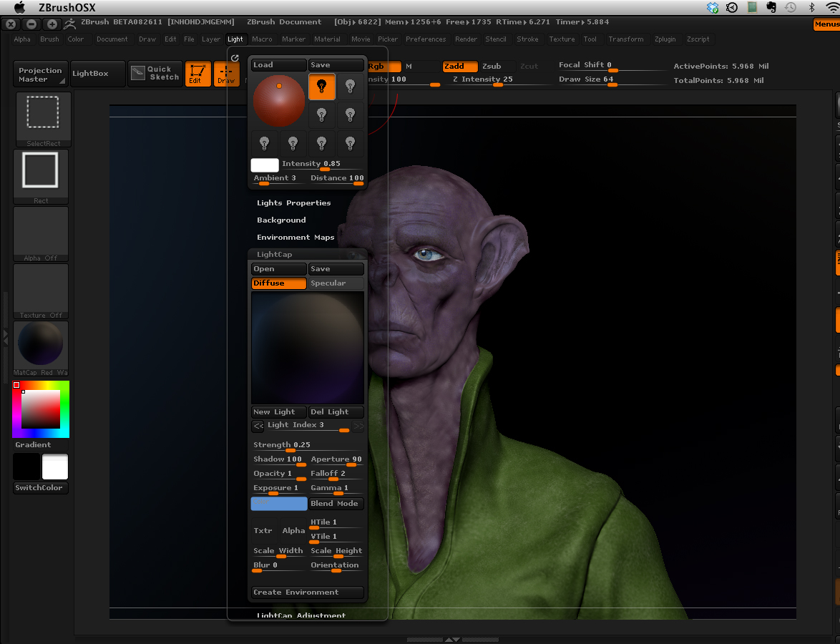Expand the Lights Properties section
Viewport: 840px width, 644px height.
[x=293, y=203]
